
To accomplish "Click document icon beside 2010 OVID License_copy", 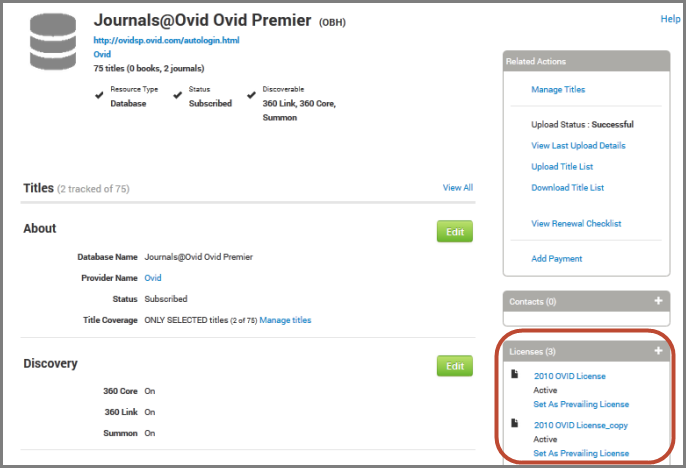I will point(515,423).
